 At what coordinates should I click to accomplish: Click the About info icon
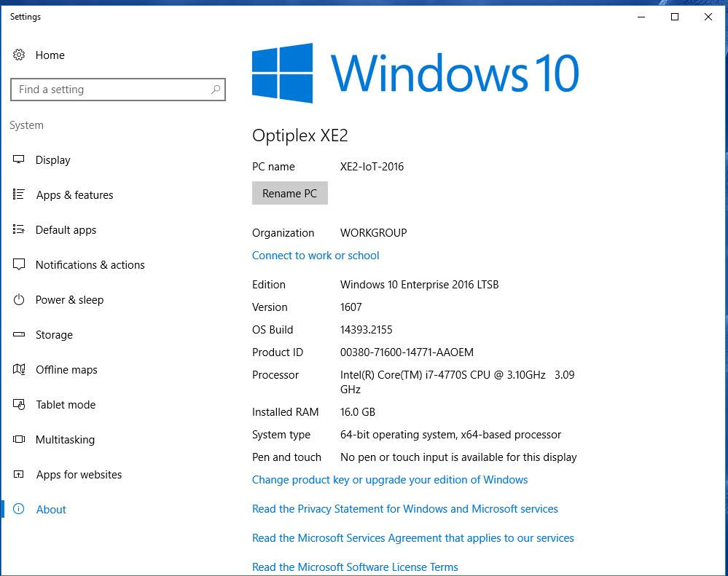18,509
